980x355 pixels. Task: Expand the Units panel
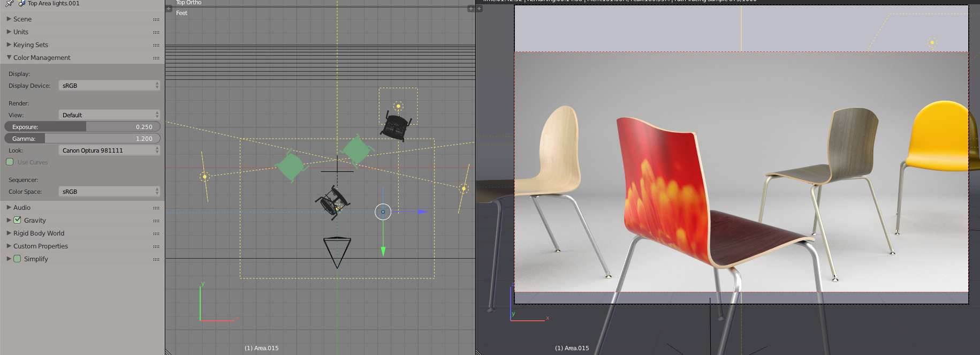[9, 32]
